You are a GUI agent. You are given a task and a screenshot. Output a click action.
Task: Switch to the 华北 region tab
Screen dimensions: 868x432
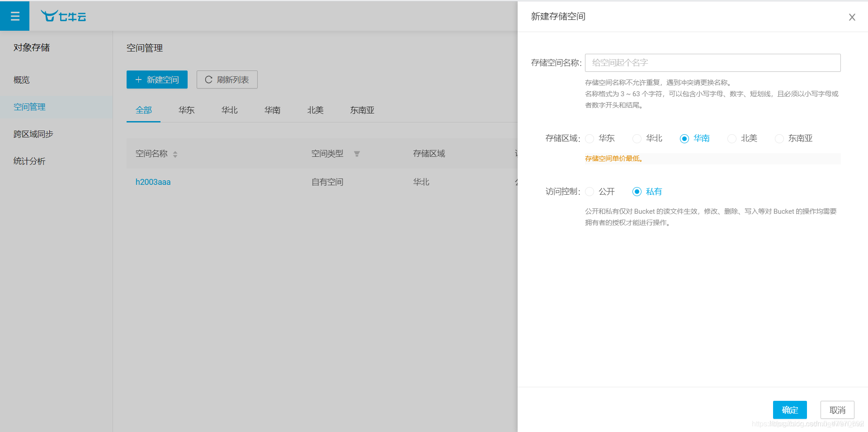pyautogui.click(x=229, y=110)
